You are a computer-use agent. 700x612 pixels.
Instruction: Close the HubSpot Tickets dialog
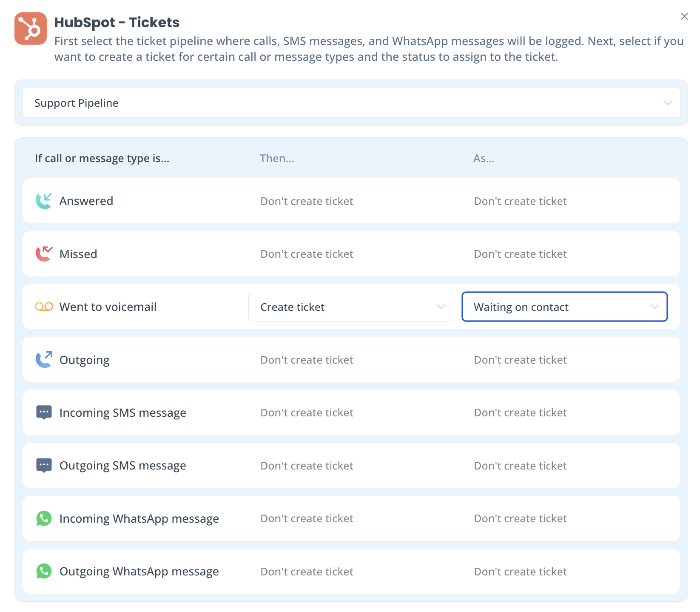(684, 16)
